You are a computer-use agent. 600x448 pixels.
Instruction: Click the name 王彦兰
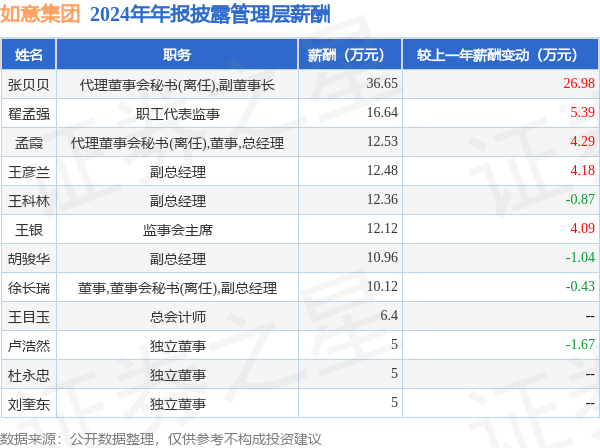[x=29, y=172]
